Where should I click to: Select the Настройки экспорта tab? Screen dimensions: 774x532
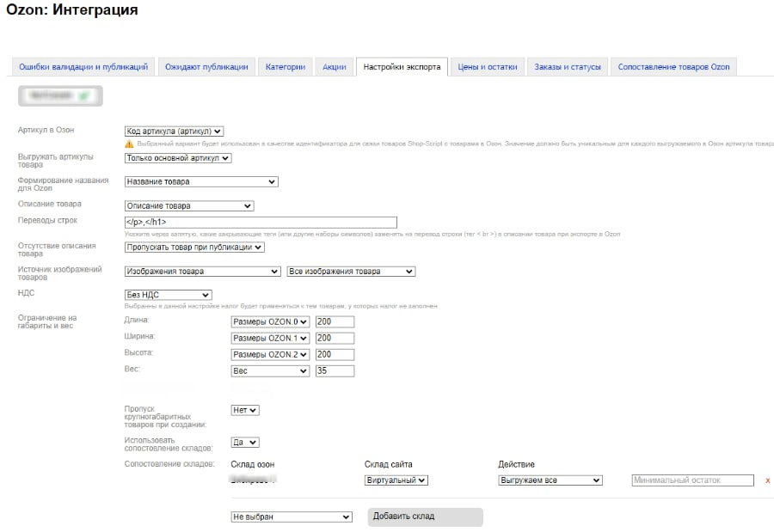click(x=402, y=67)
